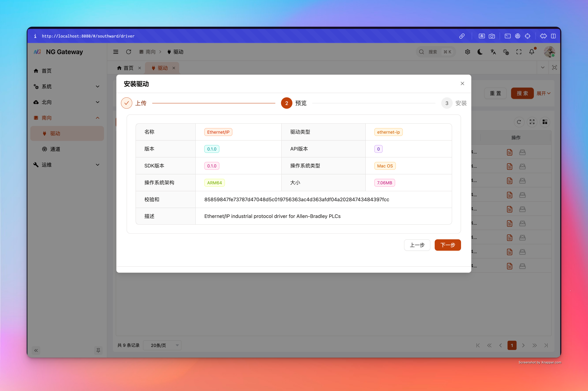Click the settings gear icon
Image resolution: width=588 pixels, height=391 pixels.
click(467, 52)
